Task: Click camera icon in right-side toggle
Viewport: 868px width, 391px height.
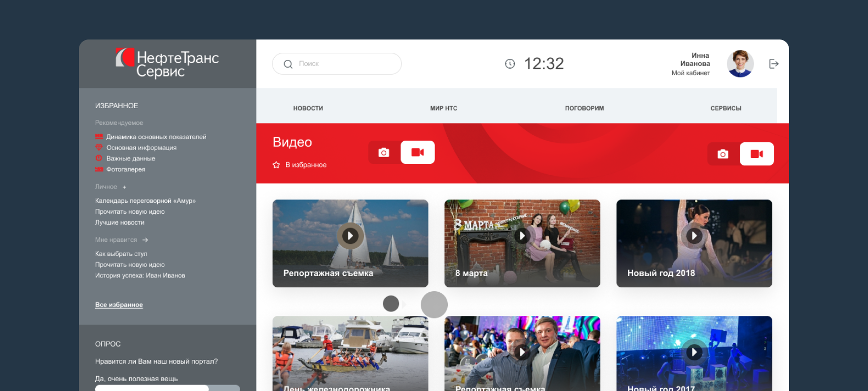Action: click(723, 154)
